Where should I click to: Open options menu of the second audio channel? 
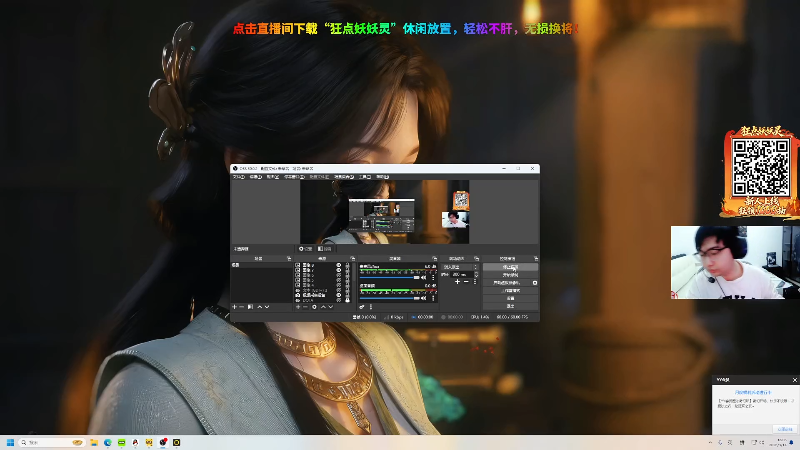tap(433, 298)
